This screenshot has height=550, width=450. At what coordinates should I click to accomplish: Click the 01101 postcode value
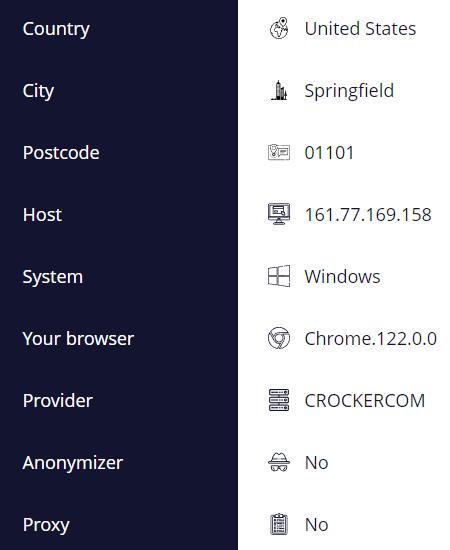point(329,153)
